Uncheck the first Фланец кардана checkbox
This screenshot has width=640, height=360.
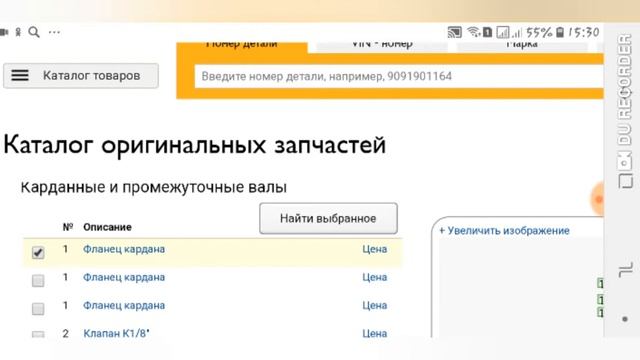point(38,253)
